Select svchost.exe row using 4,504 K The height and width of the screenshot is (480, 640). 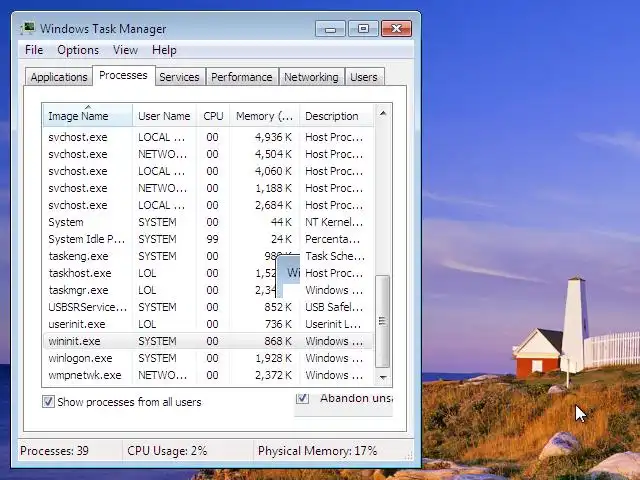point(208,154)
